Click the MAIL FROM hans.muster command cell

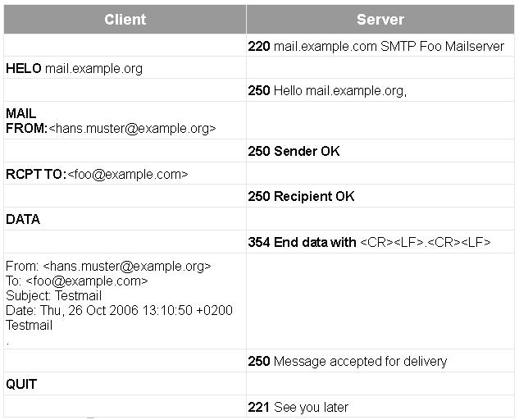[111, 121]
